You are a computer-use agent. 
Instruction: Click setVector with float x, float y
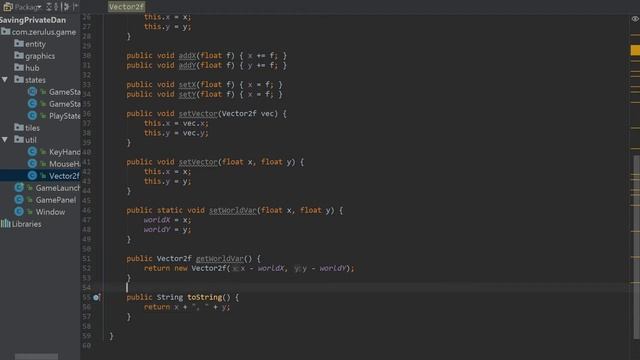coord(198,162)
